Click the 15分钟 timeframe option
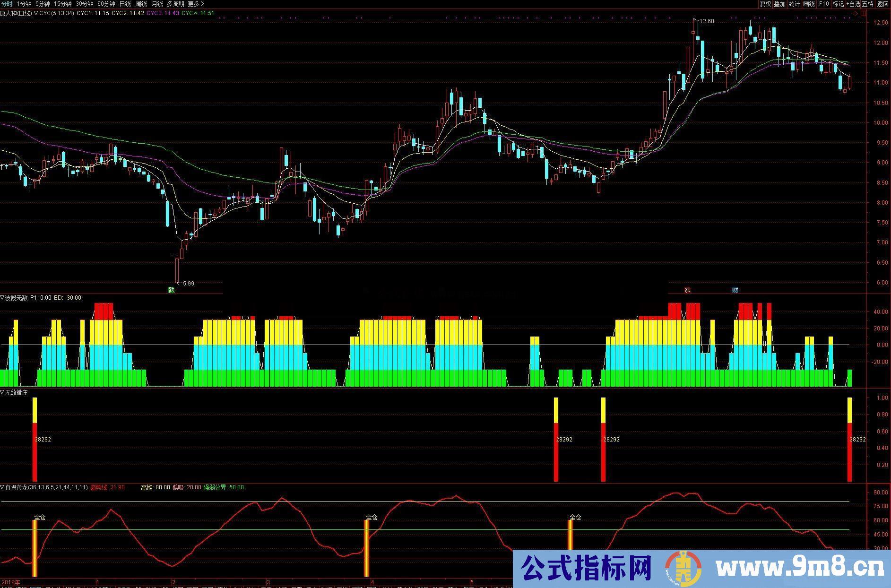 (x=63, y=4)
